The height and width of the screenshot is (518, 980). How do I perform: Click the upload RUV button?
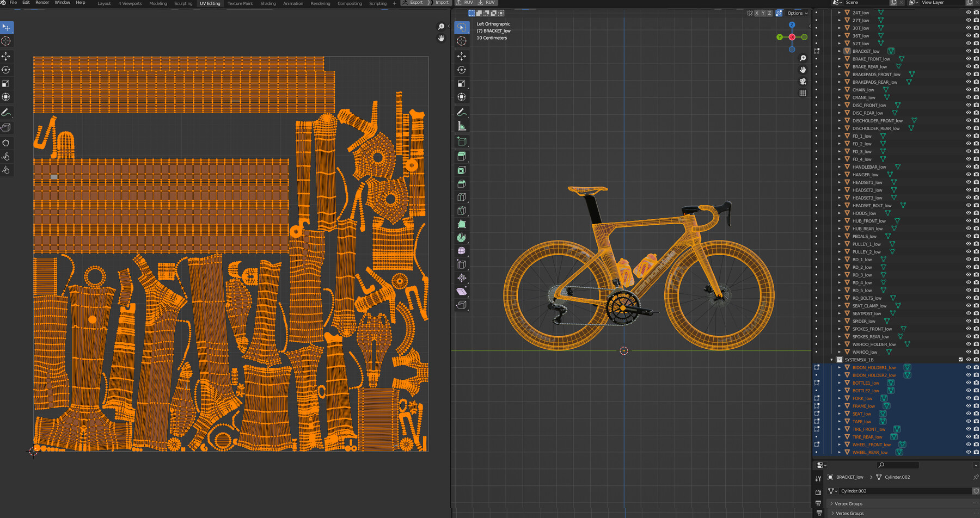pyautogui.click(x=464, y=3)
